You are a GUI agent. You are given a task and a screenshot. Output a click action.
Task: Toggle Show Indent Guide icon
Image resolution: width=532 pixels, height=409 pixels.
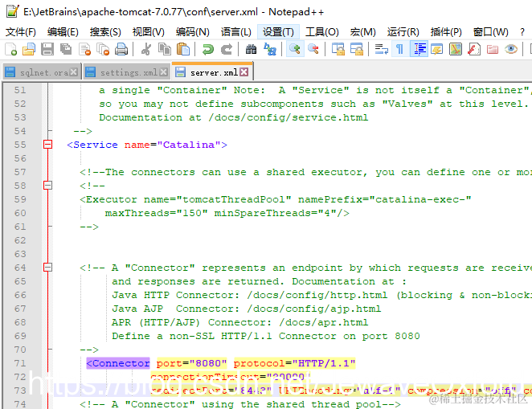pyautogui.click(x=419, y=50)
